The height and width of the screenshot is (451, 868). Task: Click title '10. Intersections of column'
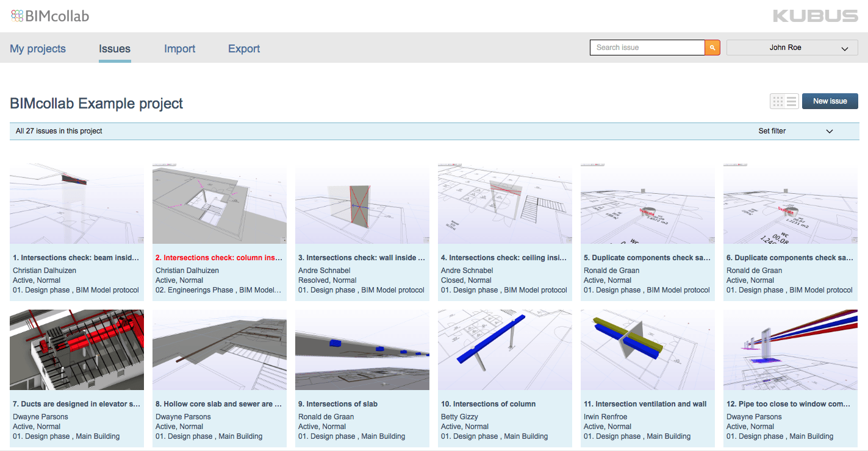pos(489,404)
